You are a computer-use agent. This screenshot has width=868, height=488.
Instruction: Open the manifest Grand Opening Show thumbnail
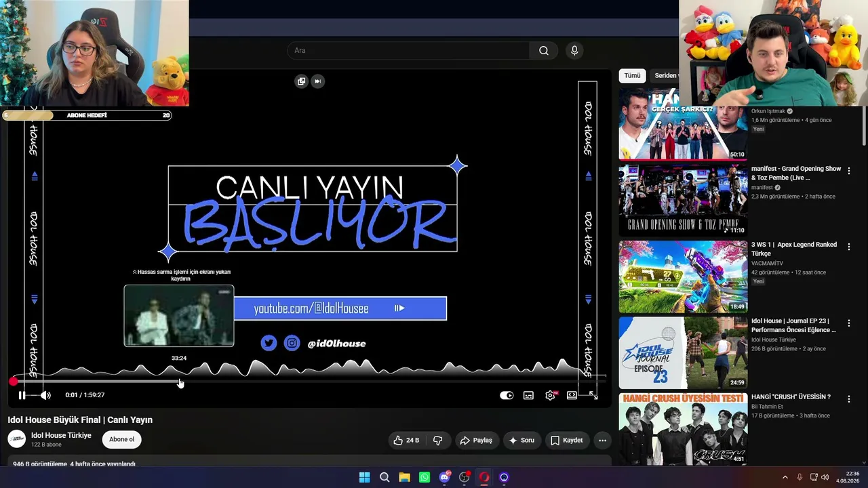coord(683,199)
